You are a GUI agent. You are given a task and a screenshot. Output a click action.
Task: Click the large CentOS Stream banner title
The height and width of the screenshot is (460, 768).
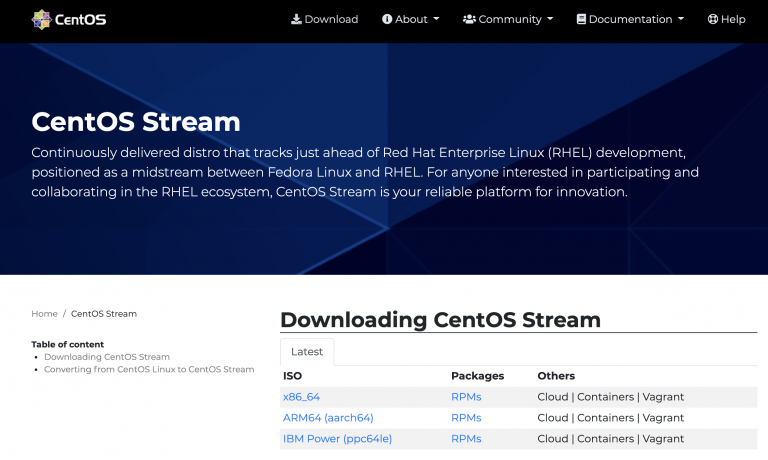point(136,121)
